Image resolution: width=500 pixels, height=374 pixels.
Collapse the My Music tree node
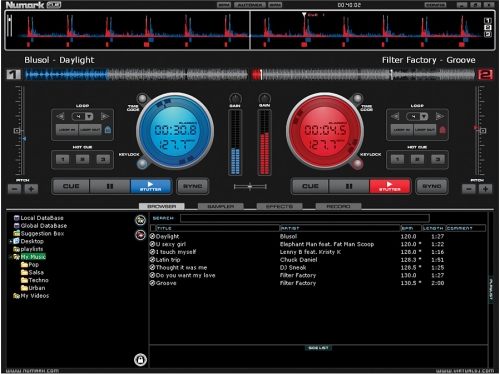point(11,257)
